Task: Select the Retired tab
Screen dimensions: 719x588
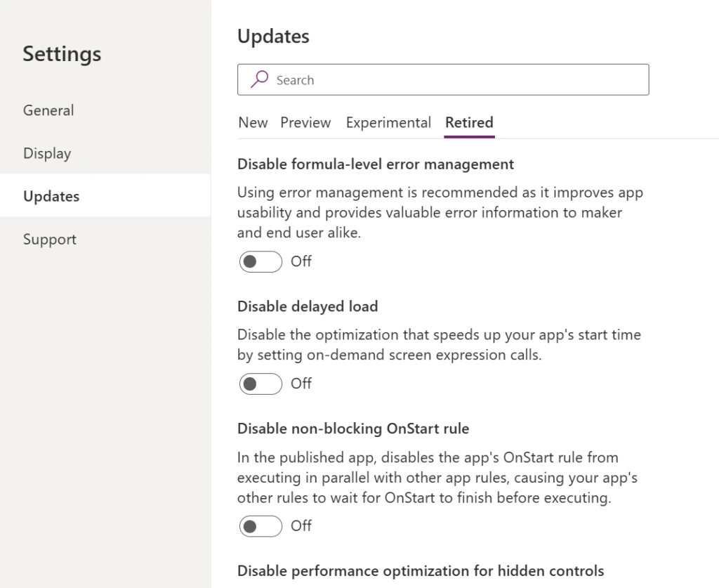Action: (x=469, y=123)
